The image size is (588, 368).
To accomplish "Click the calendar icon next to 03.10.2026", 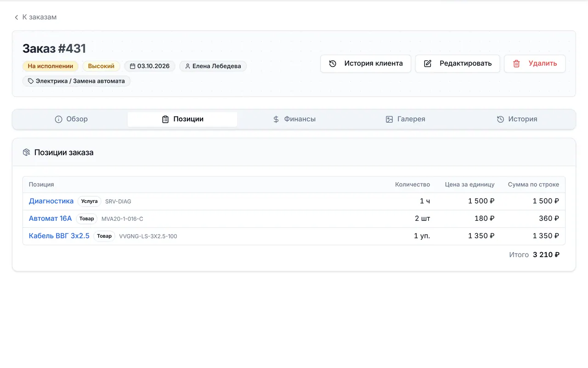I will [132, 66].
